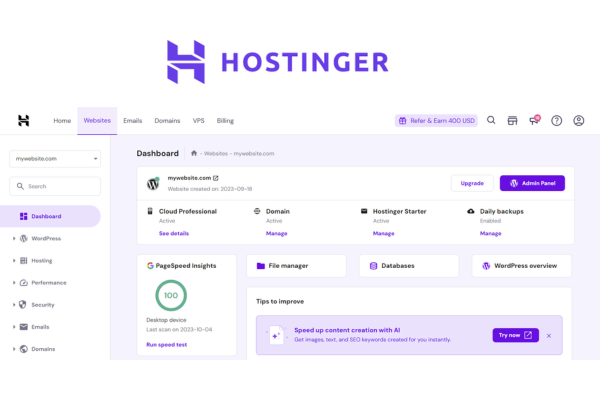This screenshot has height=400, width=600.
Task: Click the Daily backups cloud icon
Action: pyautogui.click(x=471, y=211)
